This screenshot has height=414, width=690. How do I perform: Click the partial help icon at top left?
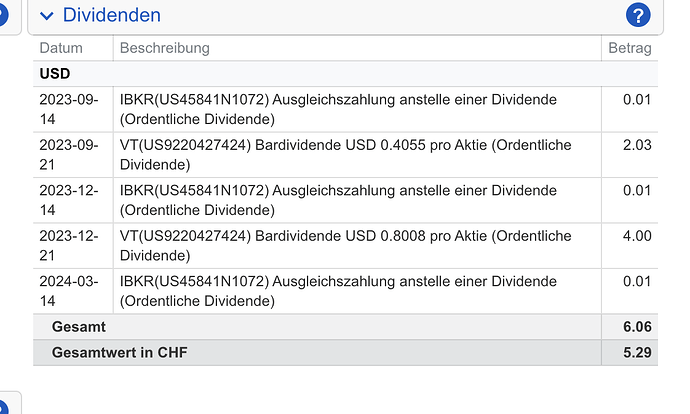(x=3, y=15)
